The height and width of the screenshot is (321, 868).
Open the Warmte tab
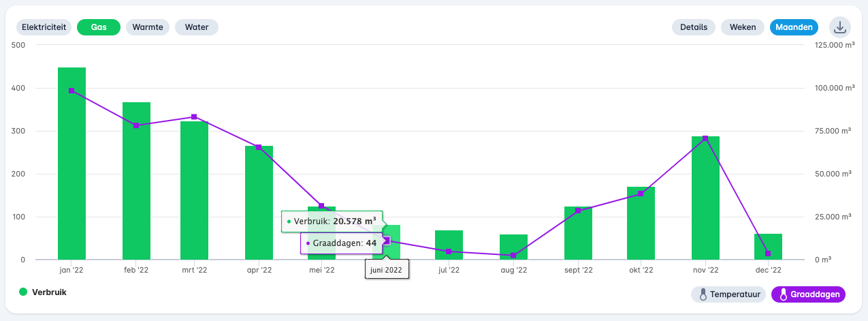pyautogui.click(x=148, y=27)
